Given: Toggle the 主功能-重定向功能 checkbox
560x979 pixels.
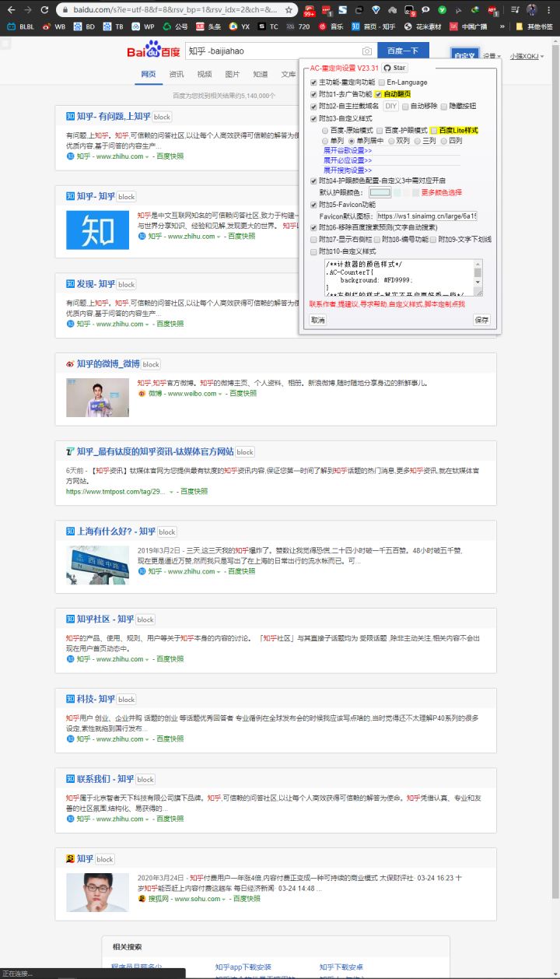Looking at the screenshot, I should pos(313,82).
